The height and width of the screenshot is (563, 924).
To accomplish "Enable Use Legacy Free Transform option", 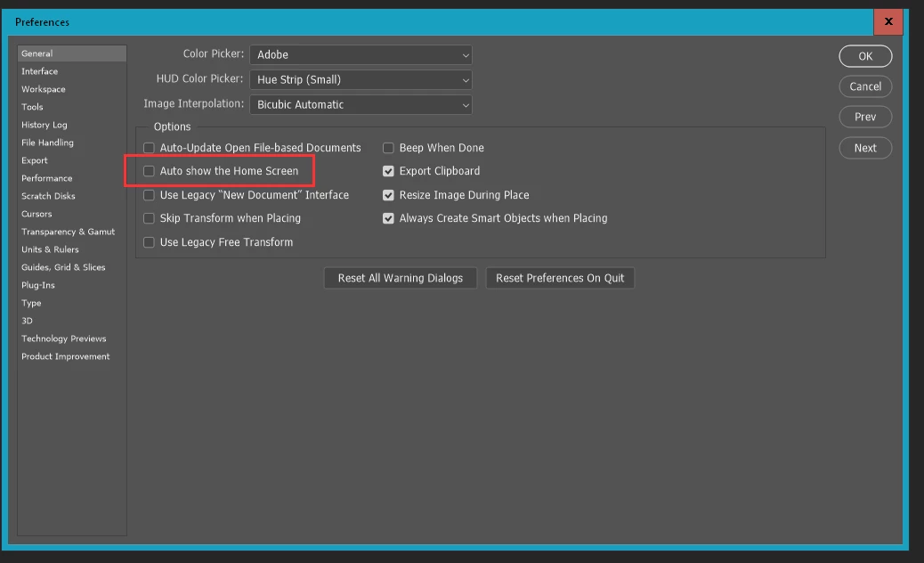I will pyautogui.click(x=149, y=242).
